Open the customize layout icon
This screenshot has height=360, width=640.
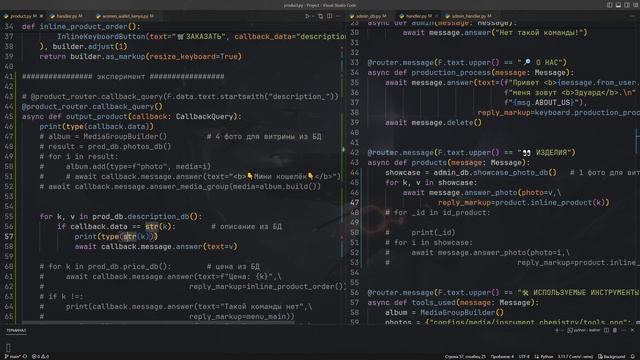(636, 5)
